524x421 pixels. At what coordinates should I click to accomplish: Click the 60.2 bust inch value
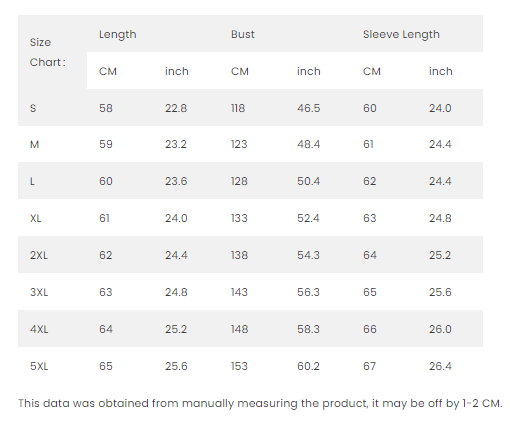[308, 366]
